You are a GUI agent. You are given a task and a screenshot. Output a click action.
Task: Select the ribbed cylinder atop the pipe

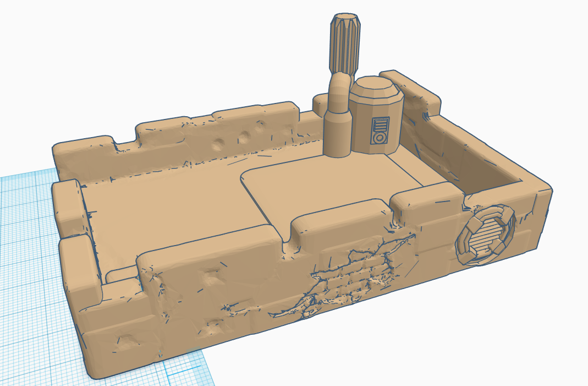coord(345,43)
